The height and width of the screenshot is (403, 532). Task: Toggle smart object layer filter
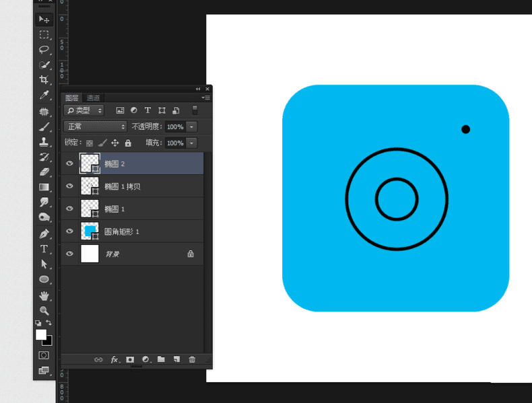[x=176, y=110]
